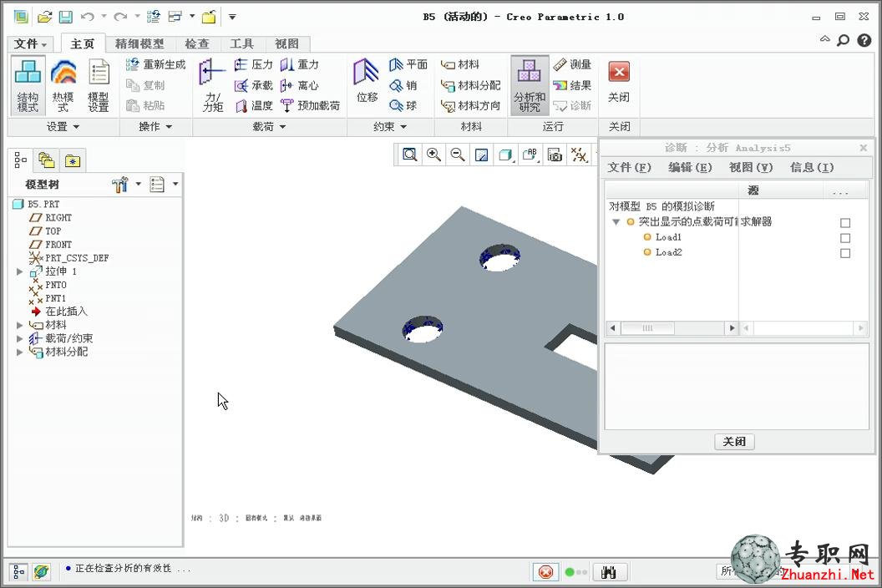Click the horizontal scrollbar thumb in the diagnostics list

click(x=647, y=328)
